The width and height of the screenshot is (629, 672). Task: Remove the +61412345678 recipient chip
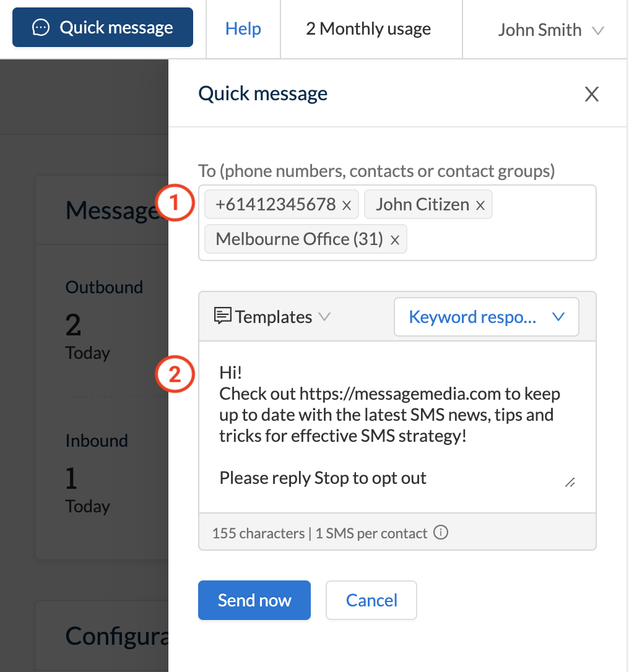point(346,204)
